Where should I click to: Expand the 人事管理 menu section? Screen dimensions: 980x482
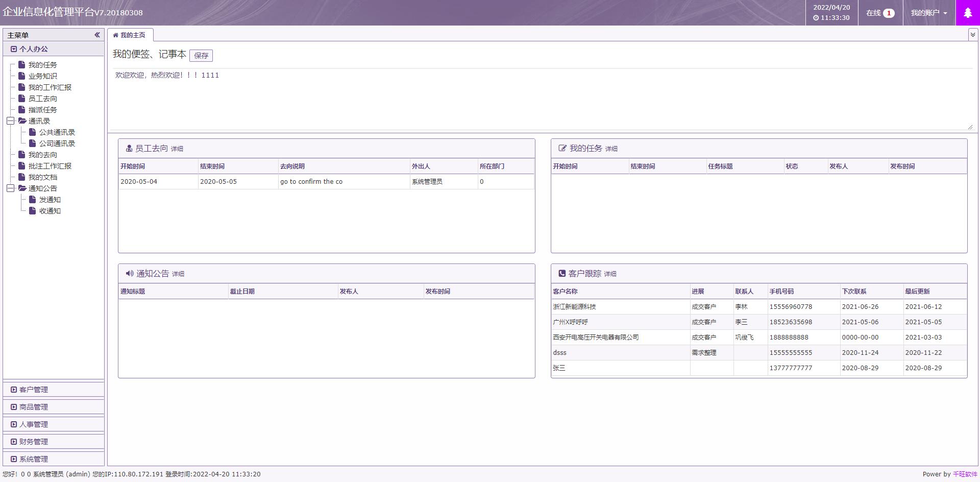(x=54, y=424)
